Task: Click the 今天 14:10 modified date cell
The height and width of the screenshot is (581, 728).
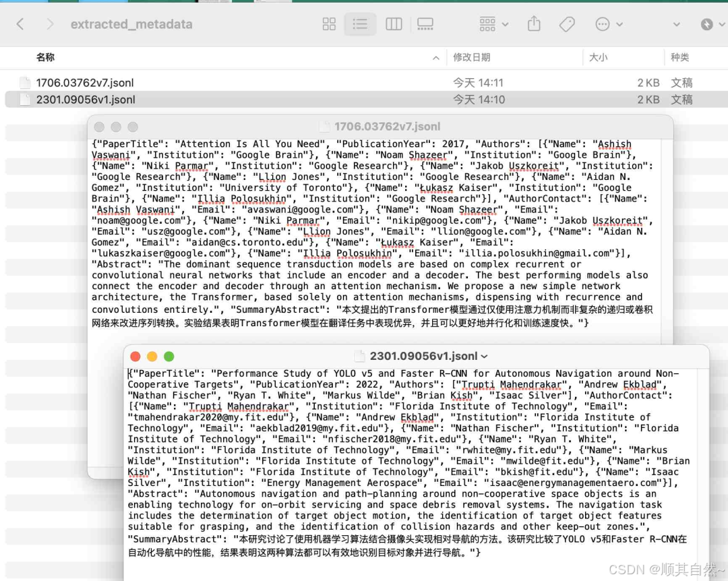Action: 479,99
